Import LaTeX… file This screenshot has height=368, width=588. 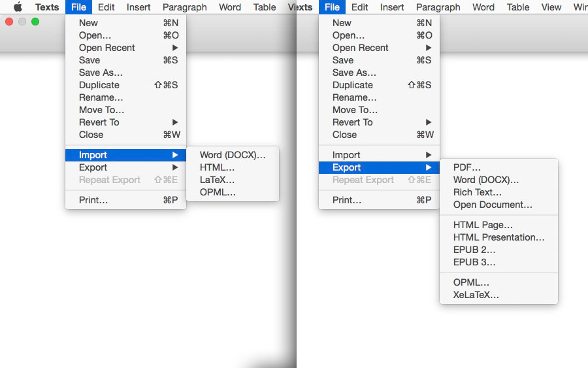tap(233, 180)
